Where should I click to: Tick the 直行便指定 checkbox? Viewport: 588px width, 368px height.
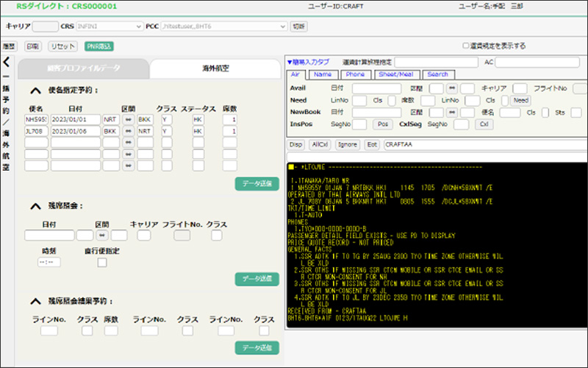(102, 262)
